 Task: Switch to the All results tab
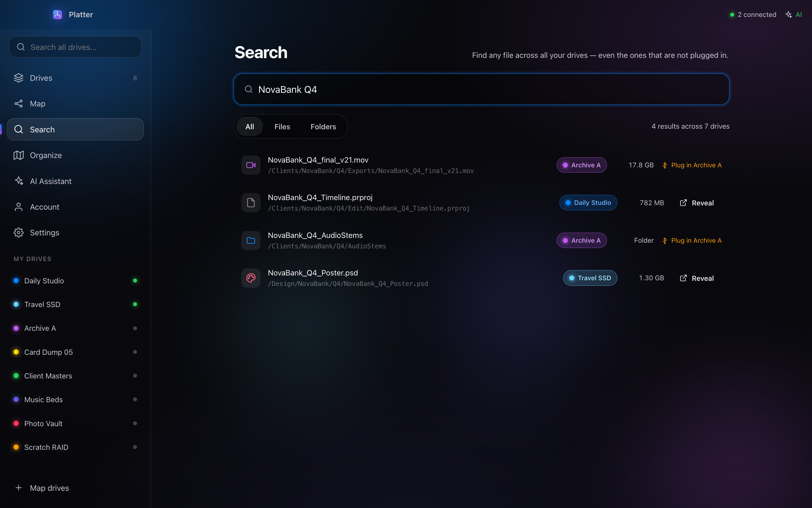coord(250,127)
